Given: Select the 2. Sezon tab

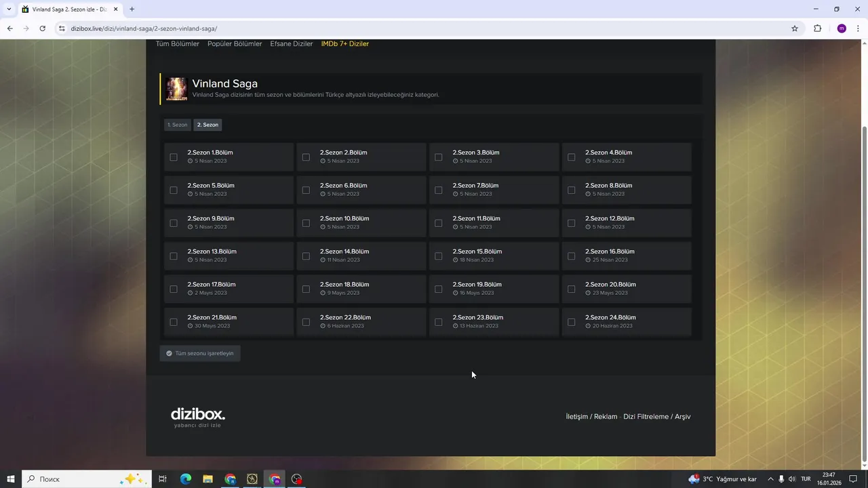Looking at the screenshot, I should [208, 125].
